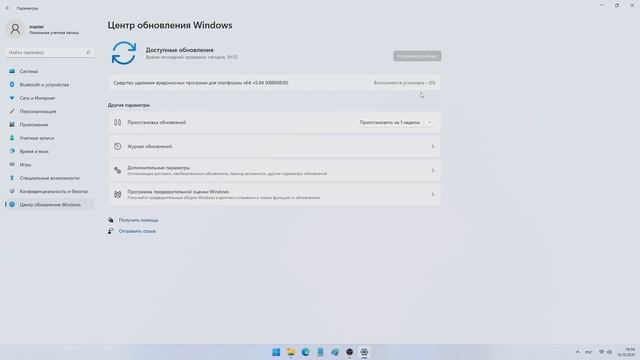
Task: Click the Дополнительные параметры row title
Action: tap(158, 168)
